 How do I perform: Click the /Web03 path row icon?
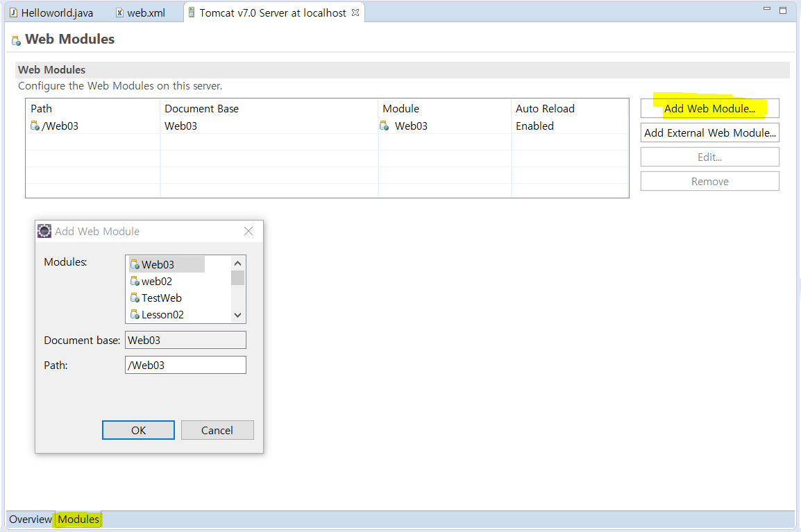pos(35,126)
